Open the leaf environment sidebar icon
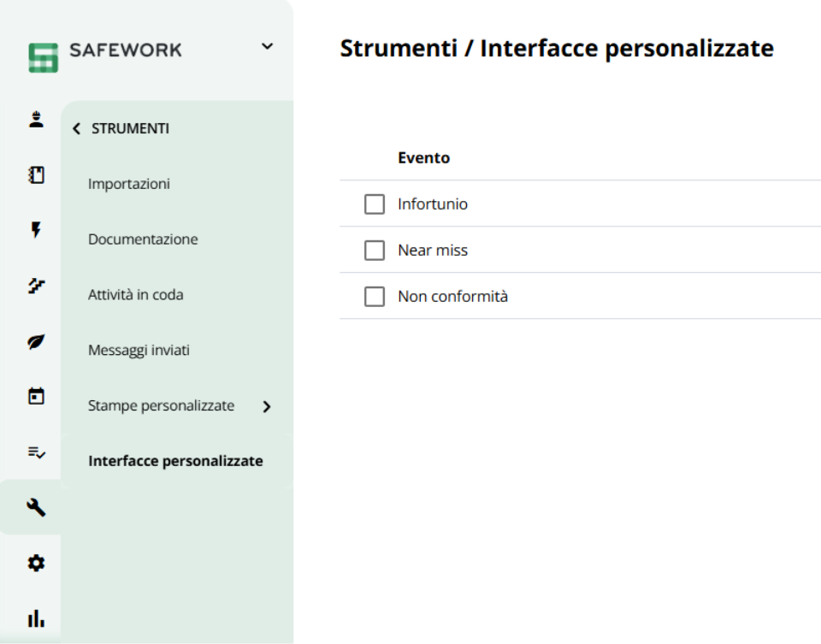The width and height of the screenshot is (821, 644). click(36, 341)
